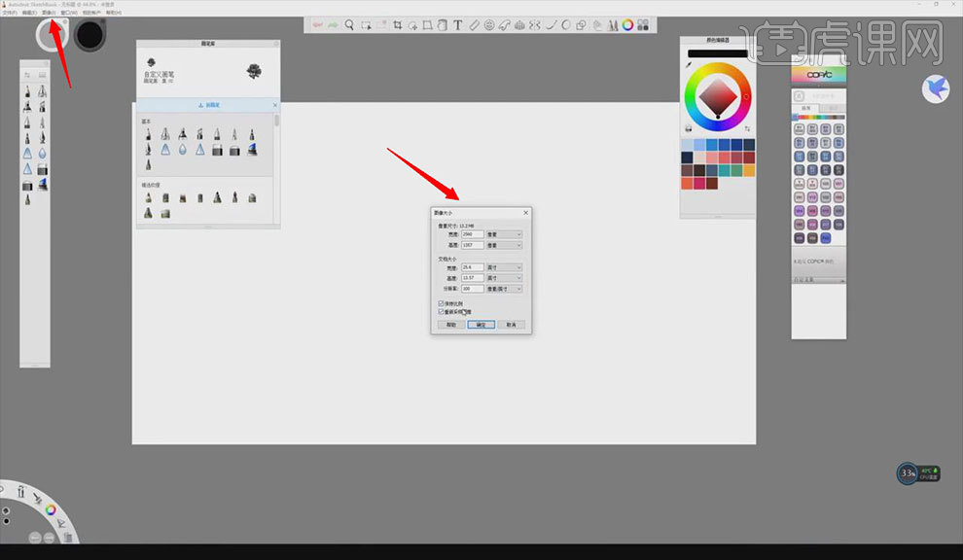Click the 确定 button to confirm
The width and height of the screenshot is (963, 560).
click(x=480, y=323)
